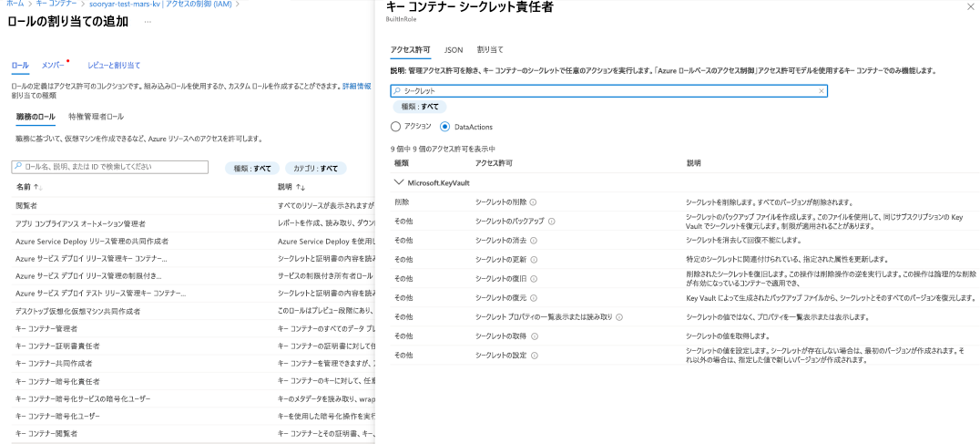Close the キー コンテナー シークレット責任者 panel

click(969, 6)
